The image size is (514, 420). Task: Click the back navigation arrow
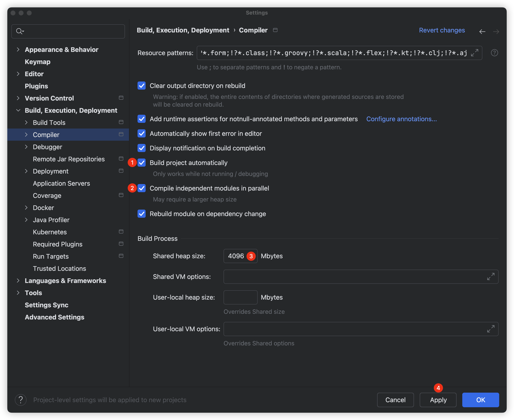click(482, 31)
